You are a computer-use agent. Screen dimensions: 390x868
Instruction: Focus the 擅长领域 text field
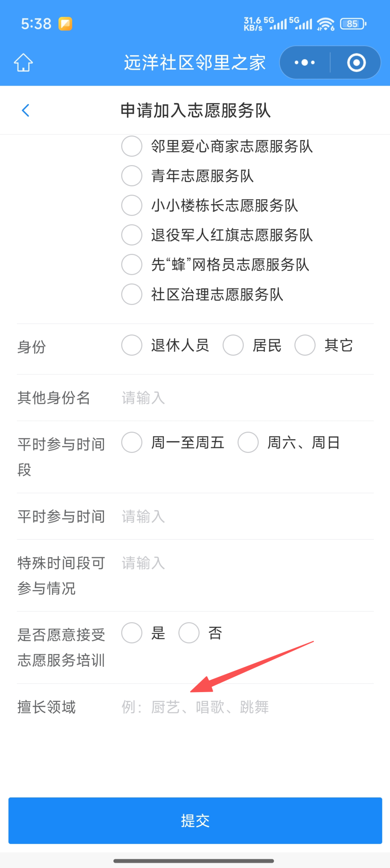click(x=246, y=707)
